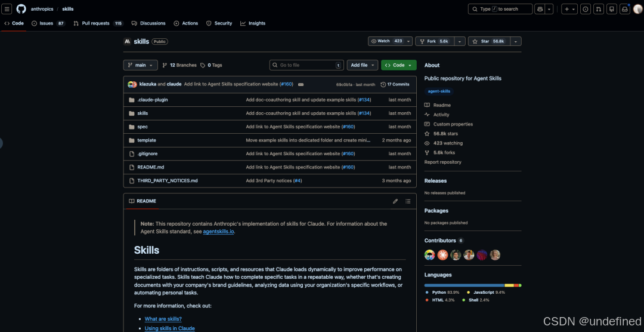Open the hamburger navigation menu
This screenshot has height=332, width=644.
point(7,8)
